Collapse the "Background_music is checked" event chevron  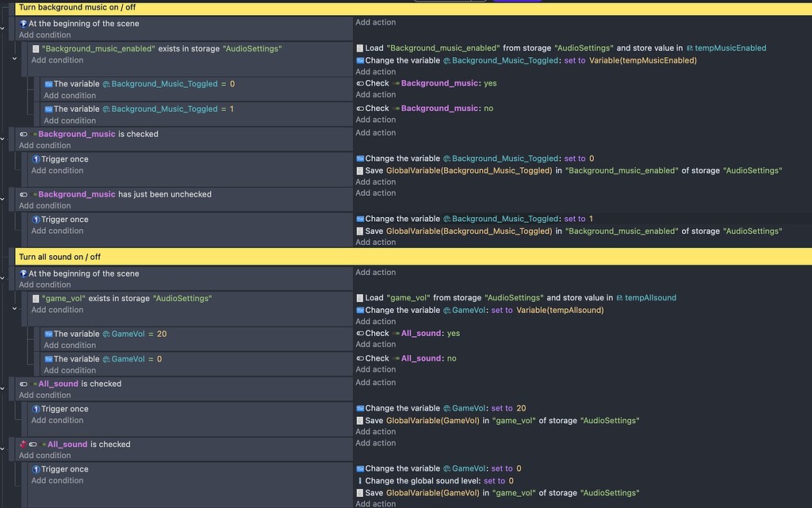(x=2, y=139)
